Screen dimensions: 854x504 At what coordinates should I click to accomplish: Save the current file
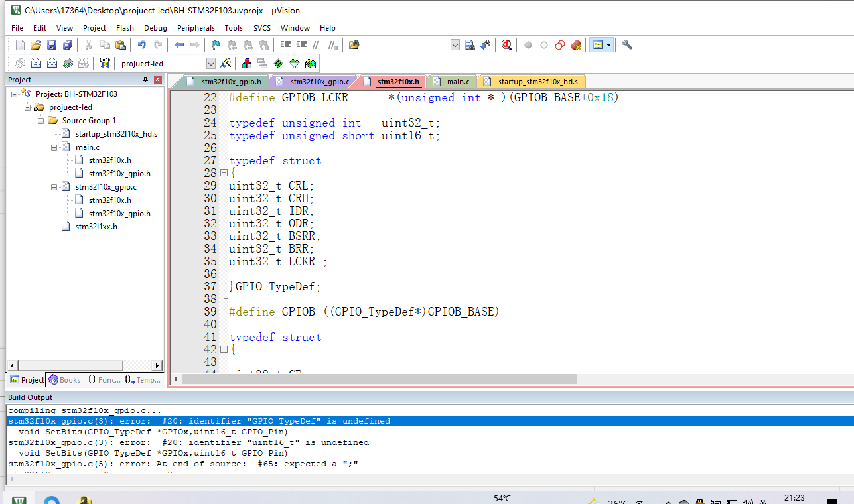click(x=52, y=45)
